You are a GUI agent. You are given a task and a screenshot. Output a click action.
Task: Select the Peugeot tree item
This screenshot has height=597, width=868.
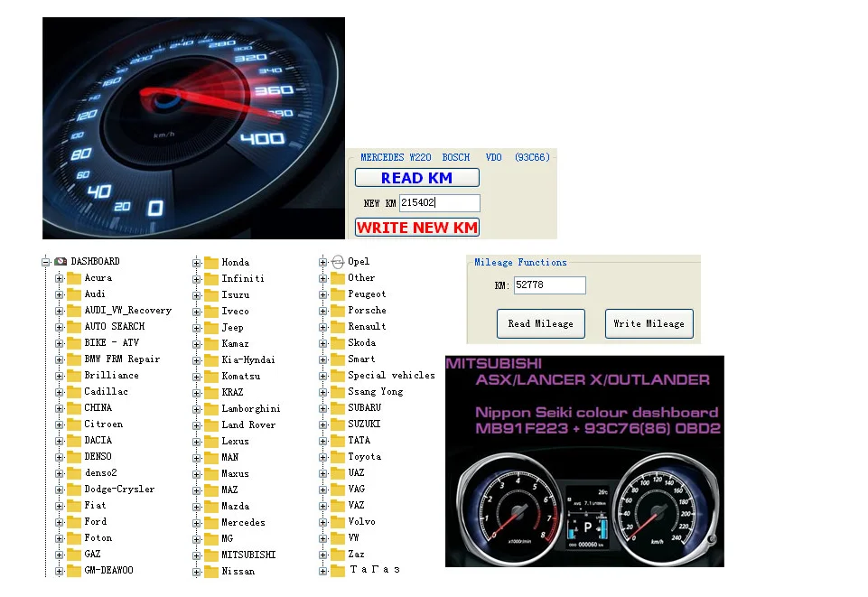pyautogui.click(x=367, y=294)
